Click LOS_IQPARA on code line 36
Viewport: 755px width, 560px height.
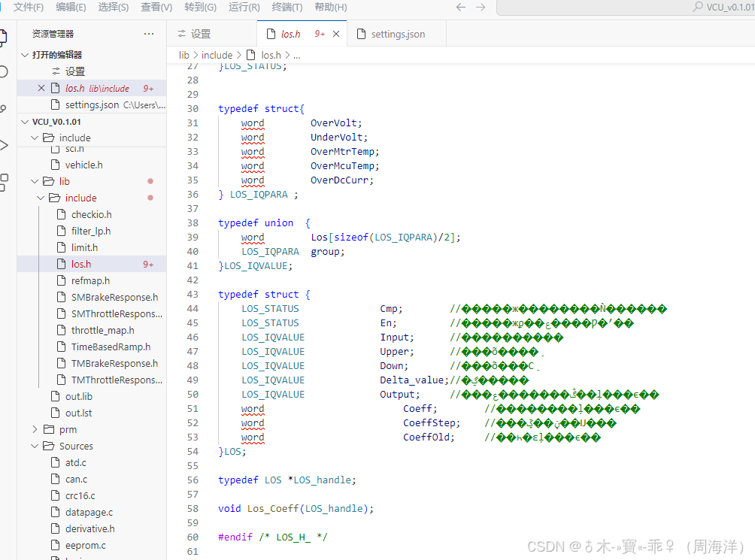[x=259, y=195]
